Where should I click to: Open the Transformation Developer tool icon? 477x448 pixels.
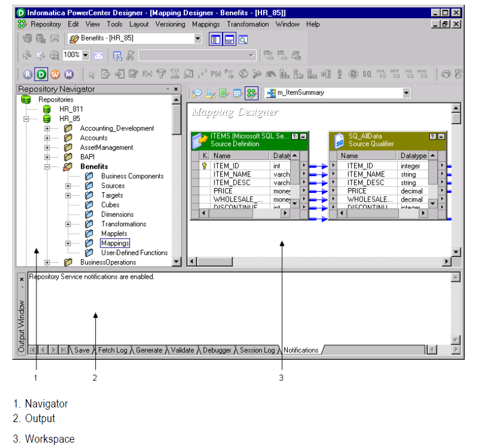coord(224,93)
